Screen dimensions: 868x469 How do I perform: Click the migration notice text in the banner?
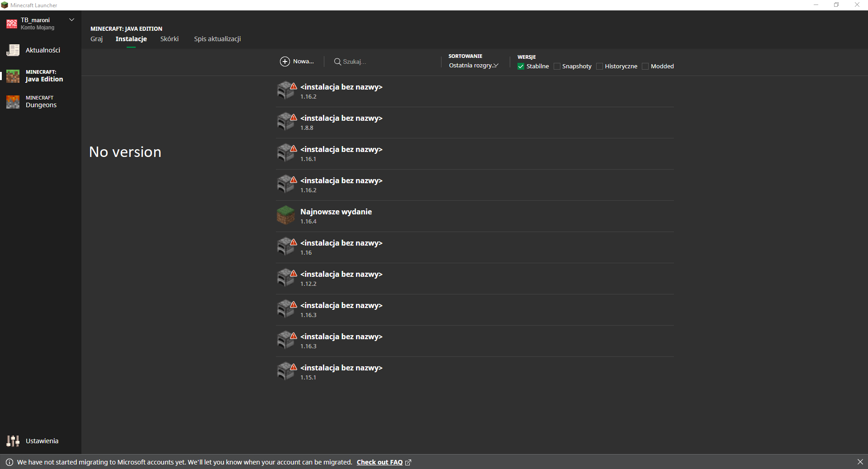coord(185,462)
